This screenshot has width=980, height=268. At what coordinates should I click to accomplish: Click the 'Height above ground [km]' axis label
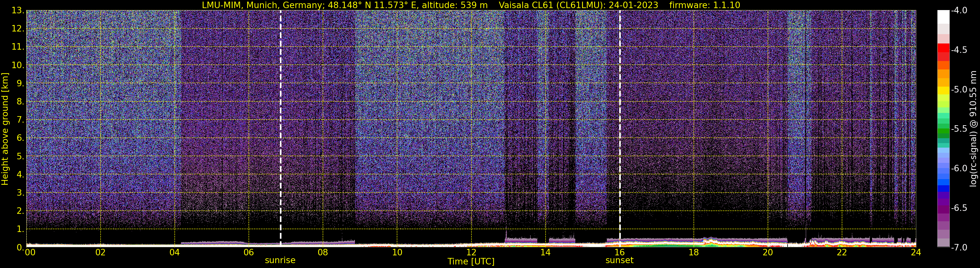point(5,129)
